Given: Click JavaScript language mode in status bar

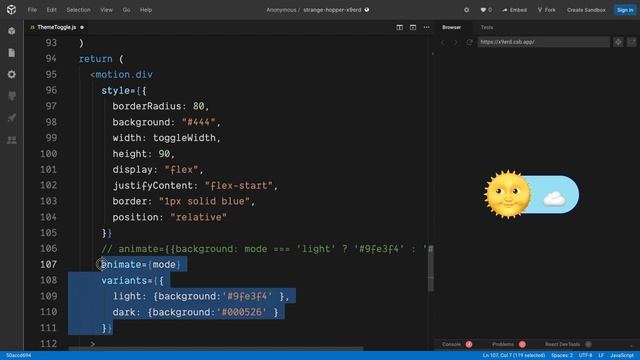Looking at the screenshot, I should (x=622, y=356).
